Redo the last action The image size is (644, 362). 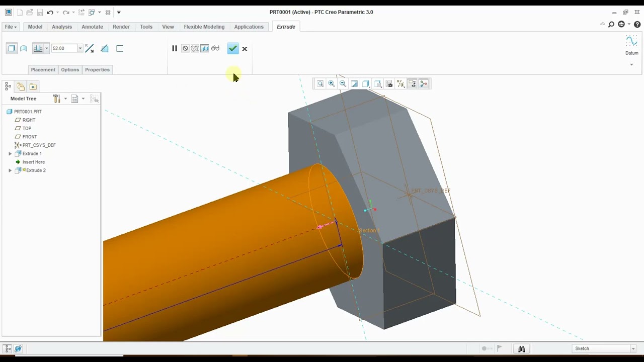point(66,12)
